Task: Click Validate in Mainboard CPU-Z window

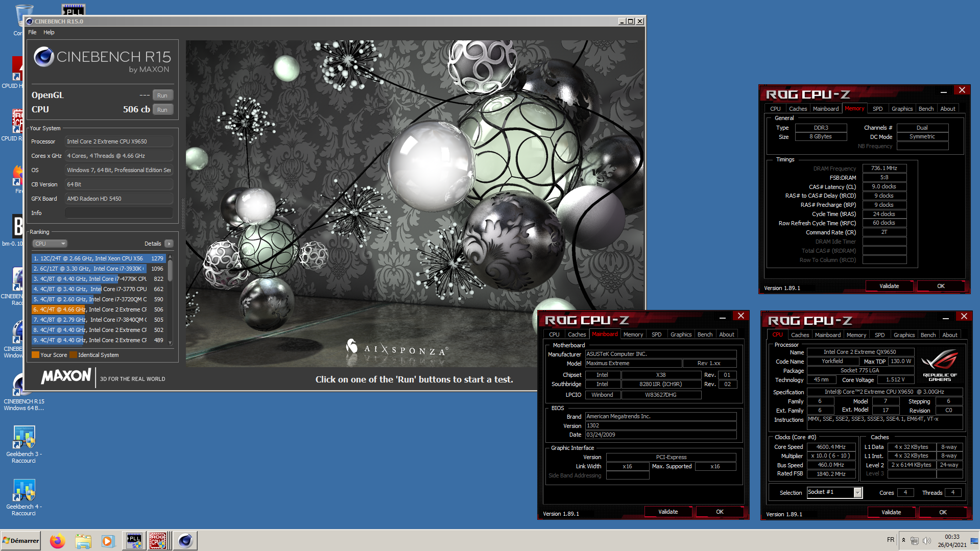Action: (x=668, y=512)
